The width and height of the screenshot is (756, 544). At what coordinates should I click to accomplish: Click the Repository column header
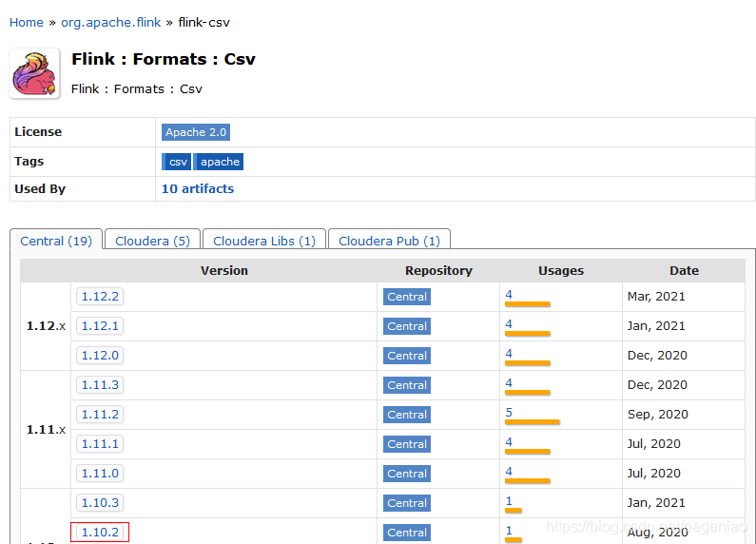click(438, 270)
